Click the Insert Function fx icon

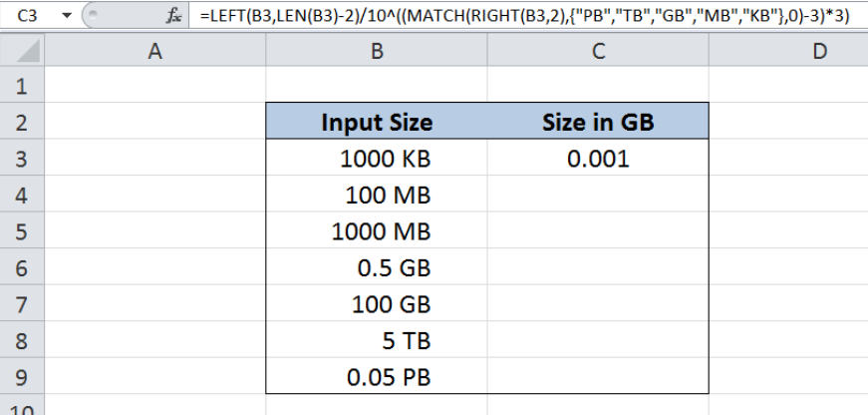tap(173, 16)
